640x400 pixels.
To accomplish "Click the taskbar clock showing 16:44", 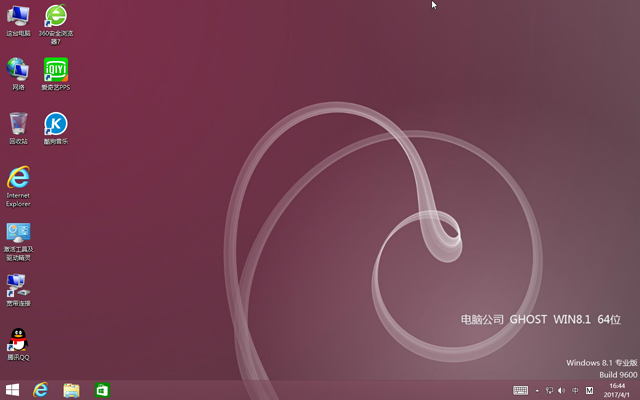I will [617, 389].
